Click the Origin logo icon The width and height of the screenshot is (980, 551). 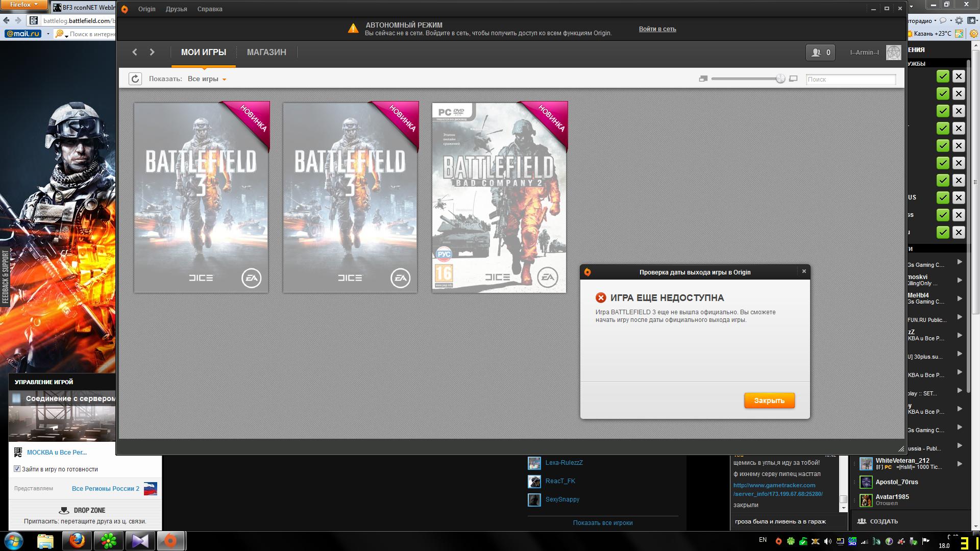click(x=125, y=9)
